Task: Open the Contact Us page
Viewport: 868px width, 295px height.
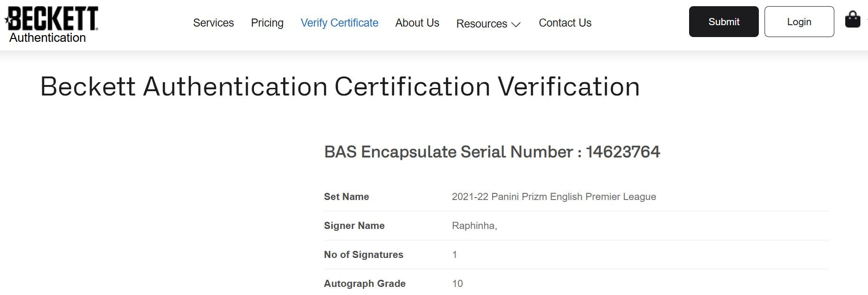Action: click(565, 23)
